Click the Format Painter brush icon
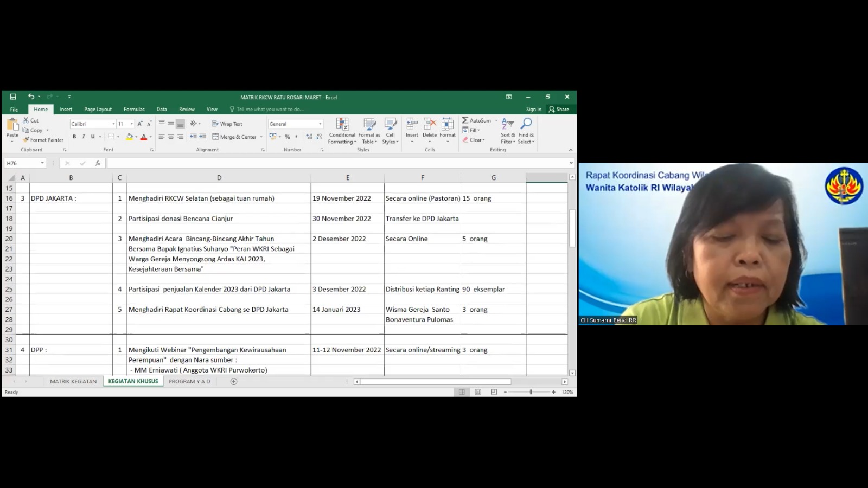The image size is (868, 488). coord(26,140)
